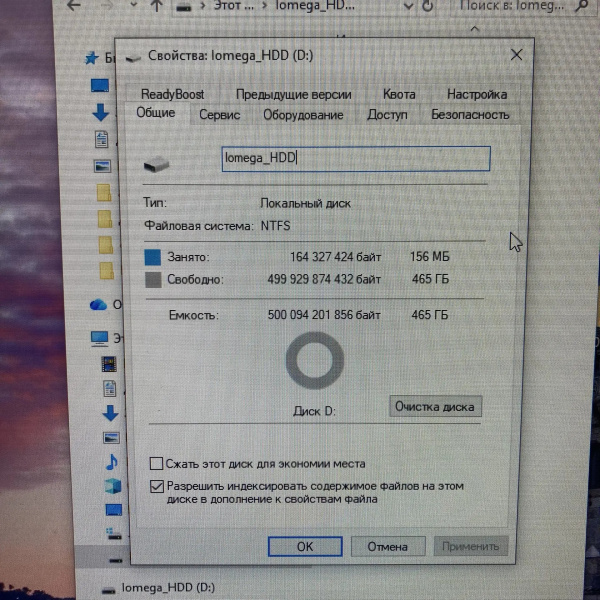Open the ReadyBoost tab
This screenshot has height=600, width=600.
coord(173,94)
